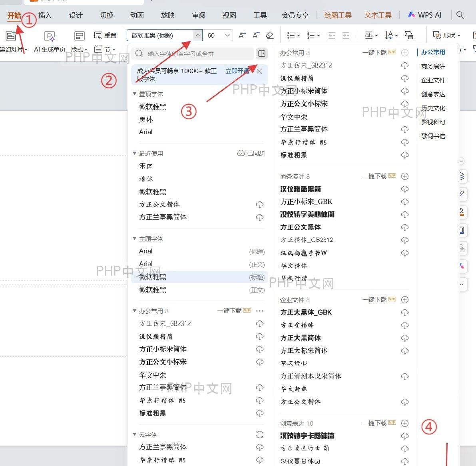Select the 影视科幻 category

(x=433, y=122)
